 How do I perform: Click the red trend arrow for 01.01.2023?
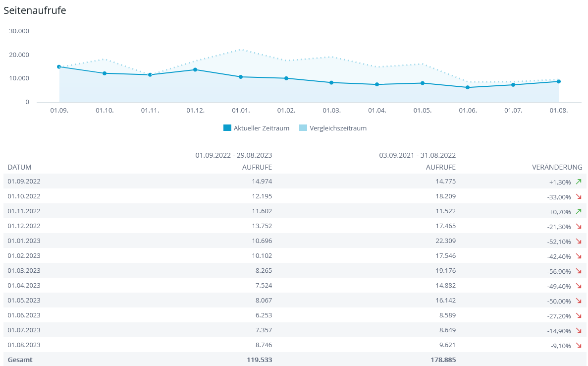click(578, 242)
